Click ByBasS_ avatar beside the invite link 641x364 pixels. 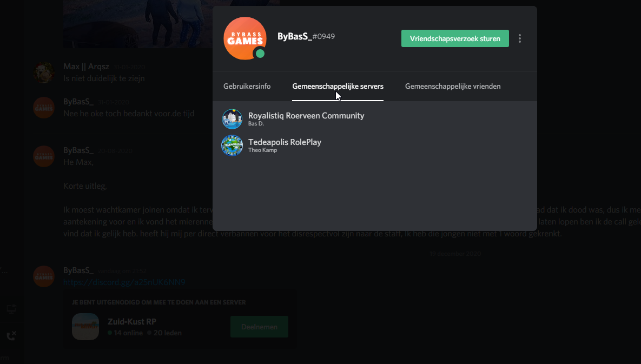(44, 276)
